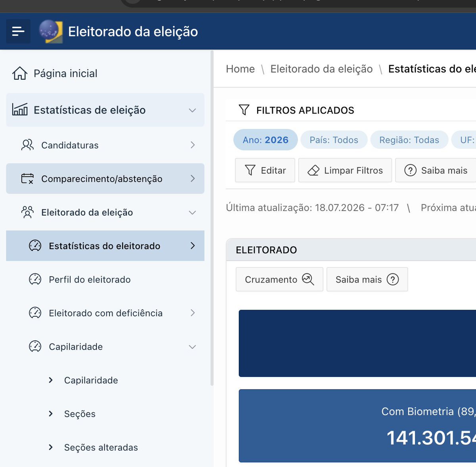Click the País: Todos filter chip
The image size is (476, 467).
tap(334, 140)
